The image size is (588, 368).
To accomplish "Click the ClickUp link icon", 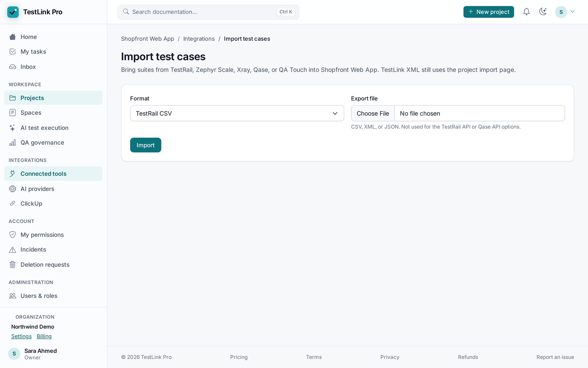I will [12, 204].
